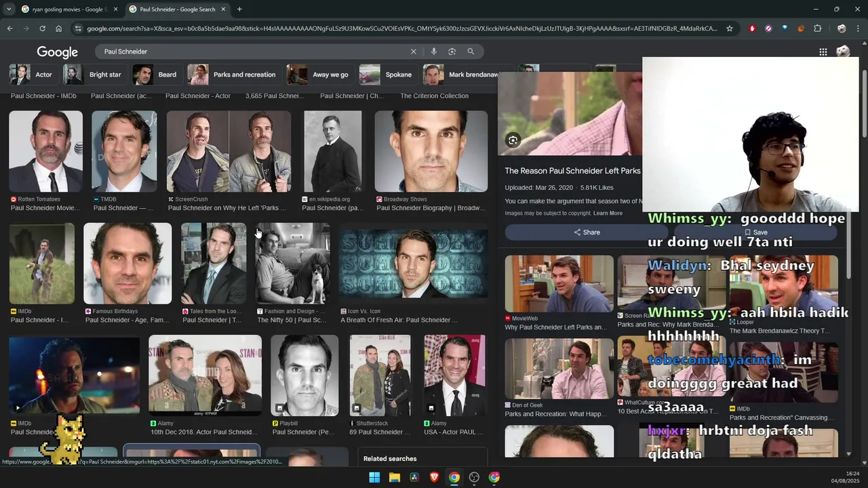The image size is (868, 488).
Task: Search by image with Google Lens icon
Action: pyautogui.click(x=452, y=52)
